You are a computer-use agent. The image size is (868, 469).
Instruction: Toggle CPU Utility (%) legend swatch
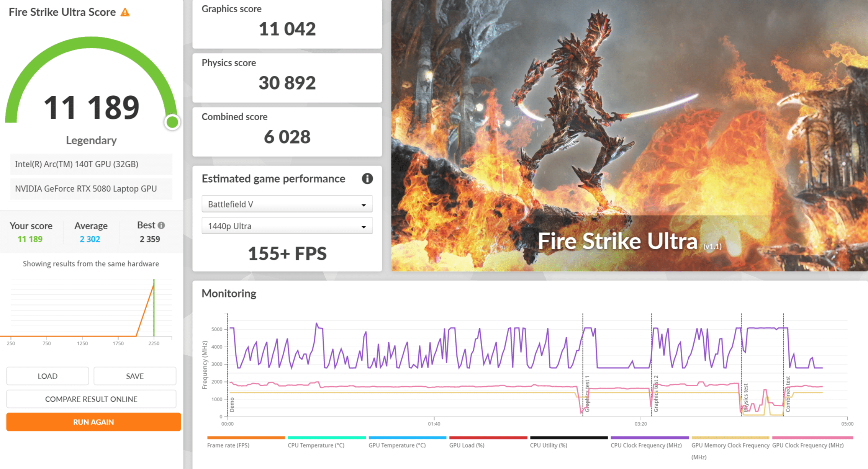pyautogui.click(x=568, y=438)
